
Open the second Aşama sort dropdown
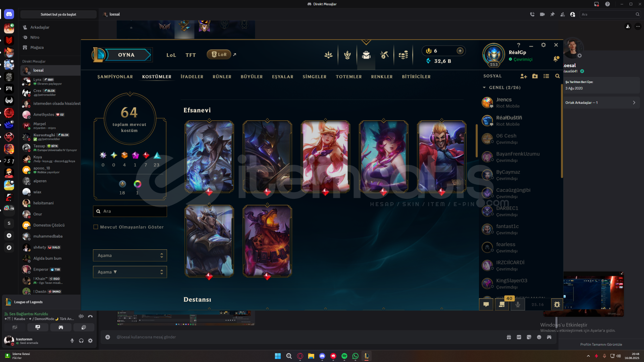[130, 272]
